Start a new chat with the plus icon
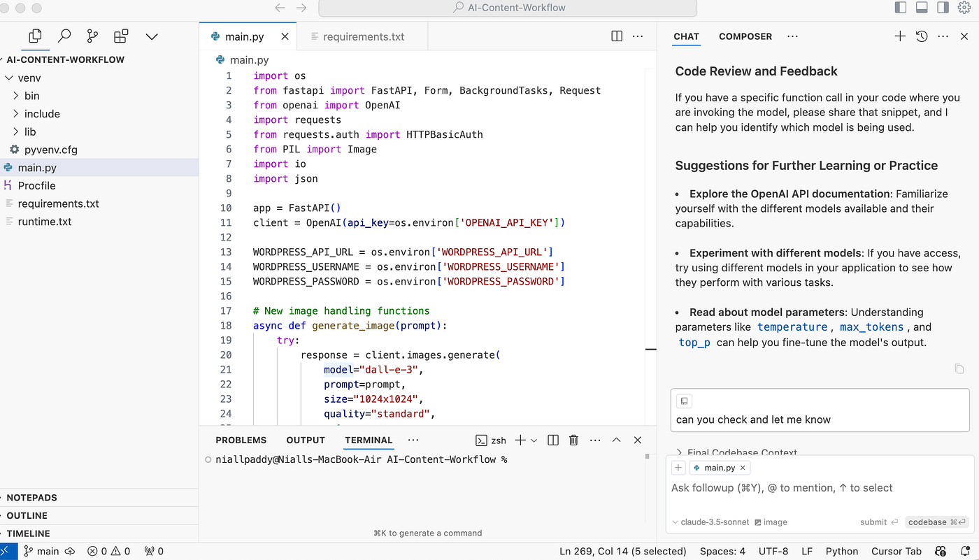Screen dimensions: 979x560 [x=899, y=36]
